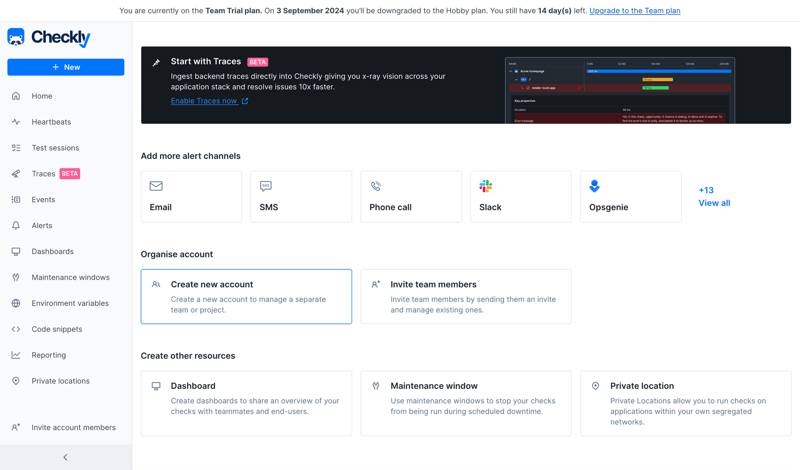Click the Invite account members person icon
Viewport: 800px width, 470px height.
tap(16, 427)
